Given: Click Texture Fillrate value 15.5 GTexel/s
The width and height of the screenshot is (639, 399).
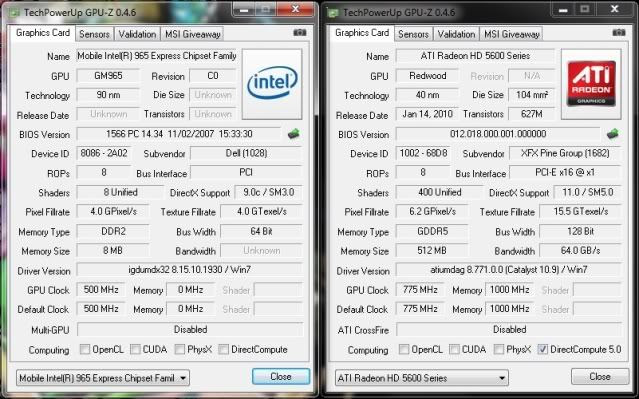Looking at the screenshot, I should pyautogui.click(x=580, y=212).
